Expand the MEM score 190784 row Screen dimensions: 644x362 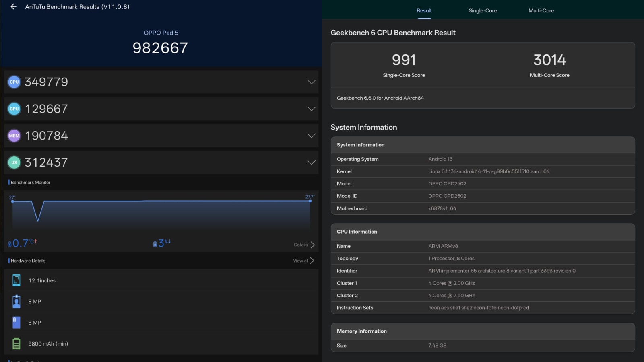[311, 136]
